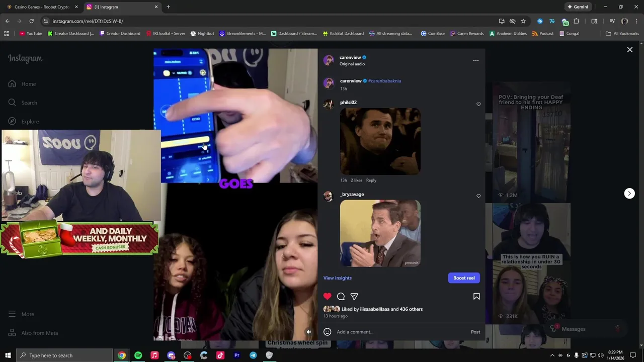Bookmark this page with the star icon
This screenshot has height=362, width=644.
point(523,21)
